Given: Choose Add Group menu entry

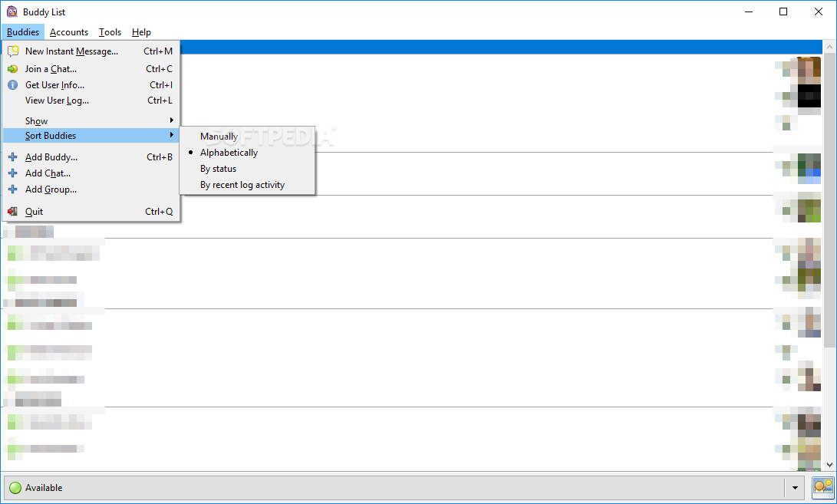Looking at the screenshot, I should pos(91,189).
